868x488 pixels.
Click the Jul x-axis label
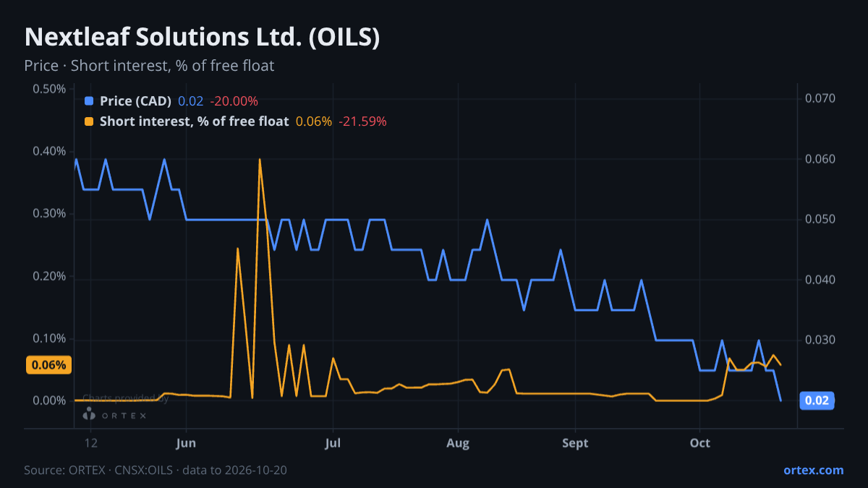coord(333,442)
